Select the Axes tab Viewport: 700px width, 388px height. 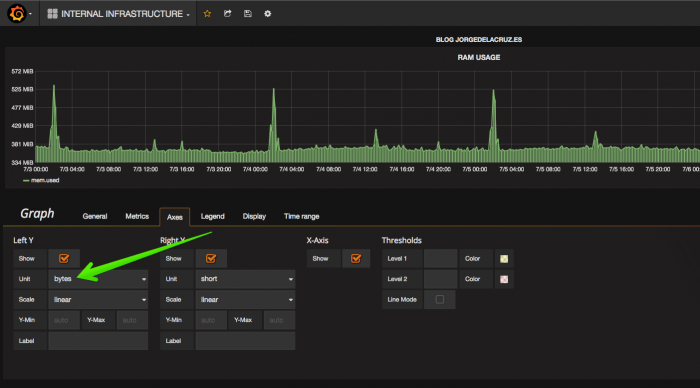pos(175,217)
